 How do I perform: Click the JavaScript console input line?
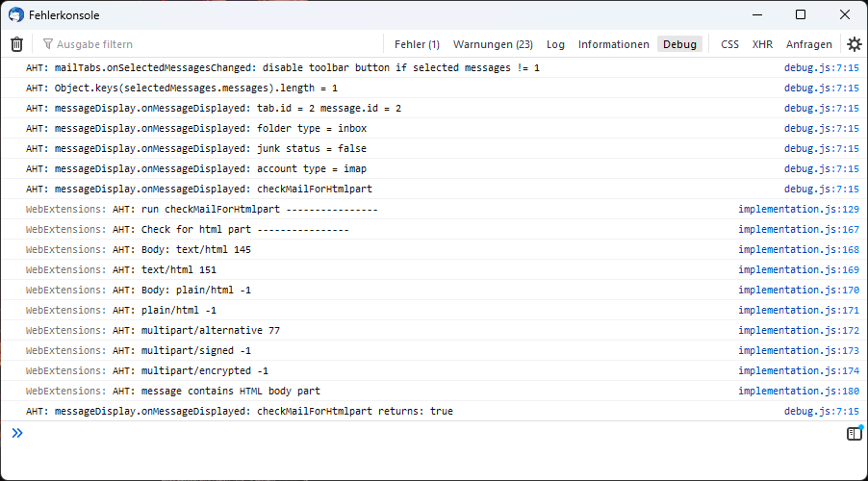423,434
